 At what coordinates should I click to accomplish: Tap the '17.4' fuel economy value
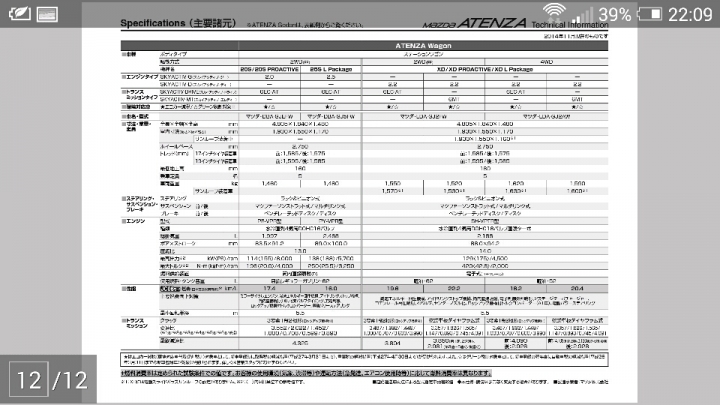click(270, 288)
